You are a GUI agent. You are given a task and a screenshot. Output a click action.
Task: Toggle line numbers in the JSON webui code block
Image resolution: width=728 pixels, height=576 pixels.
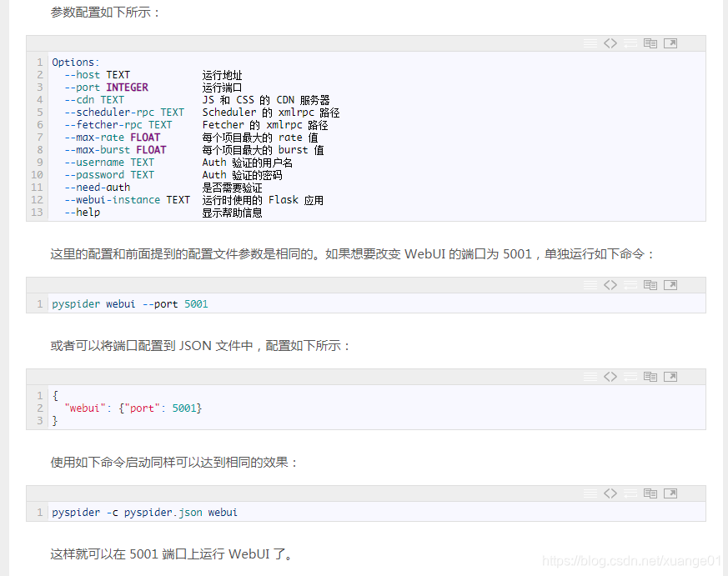point(590,377)
